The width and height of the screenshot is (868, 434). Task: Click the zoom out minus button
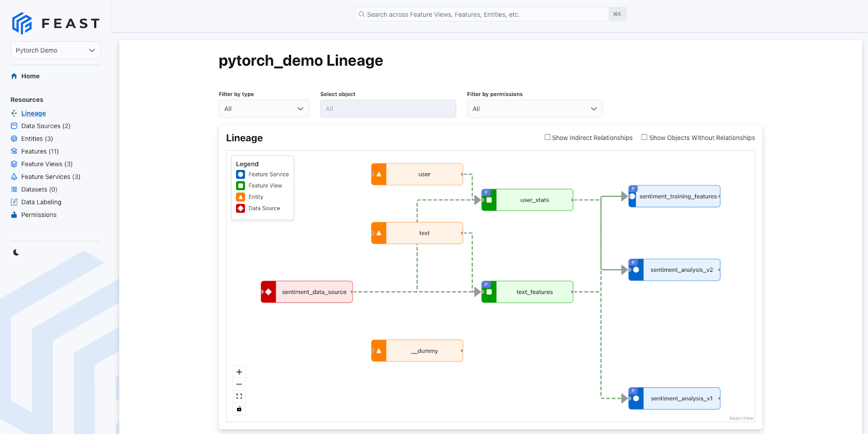[239, 384]
